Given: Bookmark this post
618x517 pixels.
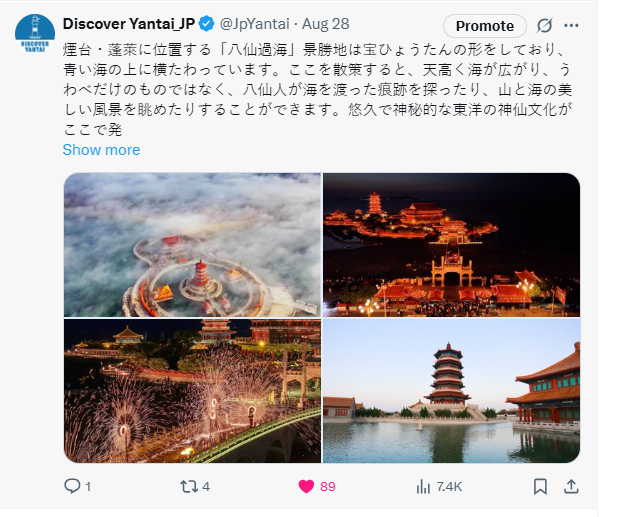Looking at the screenshot, I should point(540,486).
